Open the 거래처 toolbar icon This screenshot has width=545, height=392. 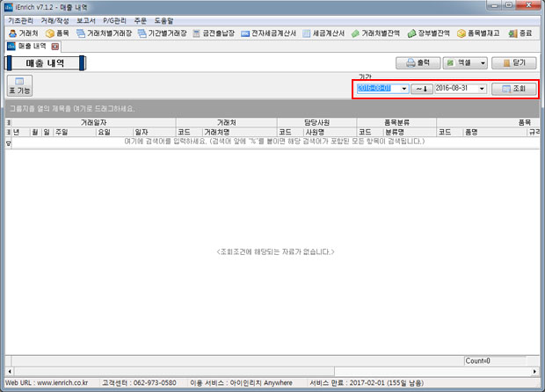[x=23, y=33]
